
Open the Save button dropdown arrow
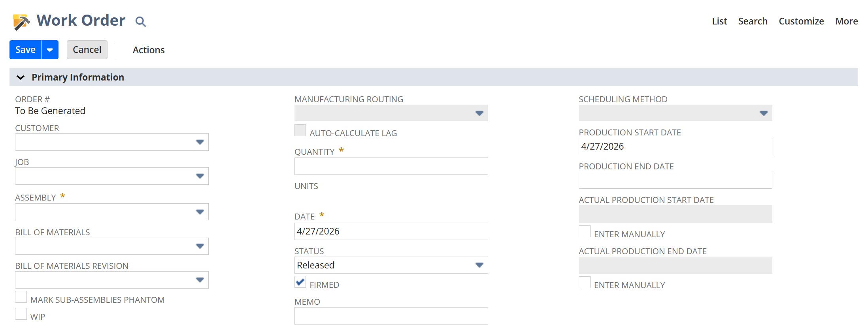(49, 49)
